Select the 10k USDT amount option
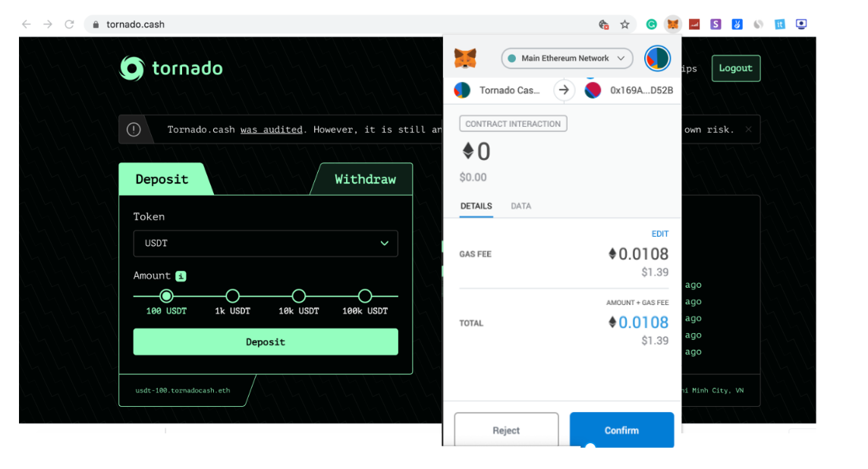Image resolution: width=868 pixels, height=469 pixels. point(299,296)
